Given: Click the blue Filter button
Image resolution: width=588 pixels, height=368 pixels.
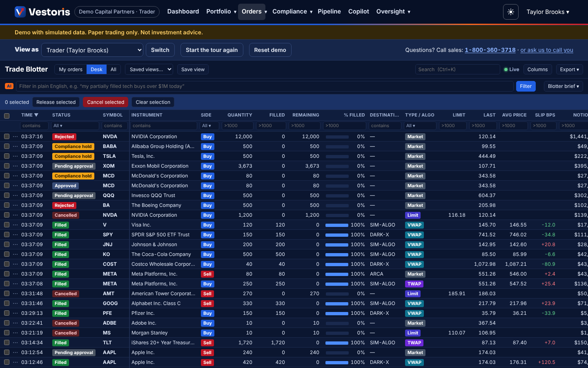Looking at the screenshot, I should point(526,86).
